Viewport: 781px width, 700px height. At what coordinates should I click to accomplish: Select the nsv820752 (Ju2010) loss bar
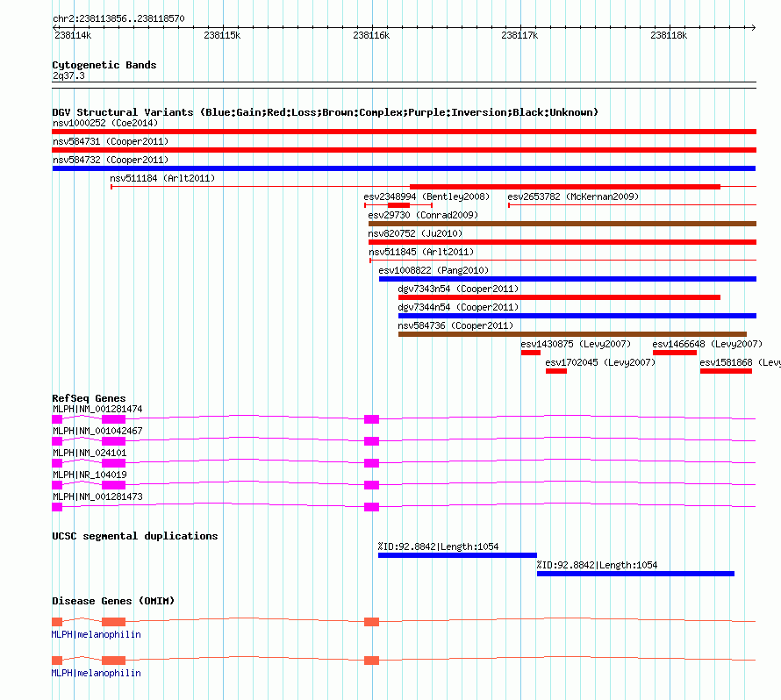coord(562,242)
